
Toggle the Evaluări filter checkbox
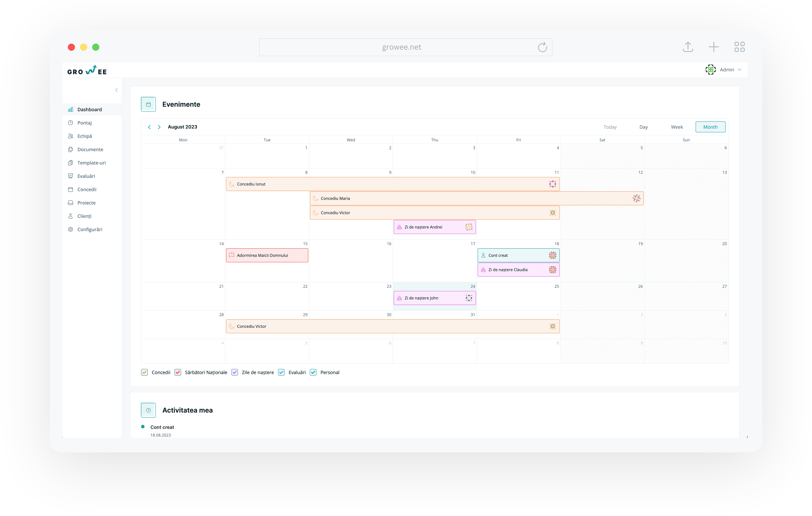pos(281,373)
